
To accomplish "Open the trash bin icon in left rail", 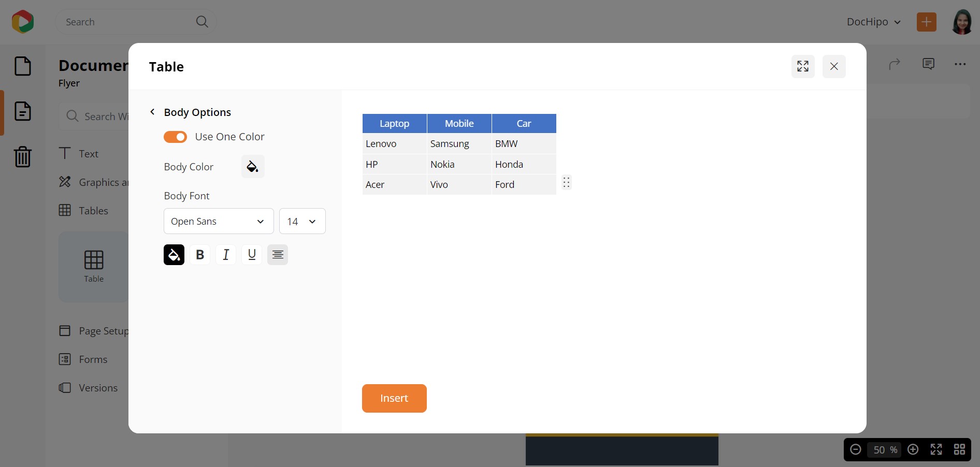I will 23,156.
